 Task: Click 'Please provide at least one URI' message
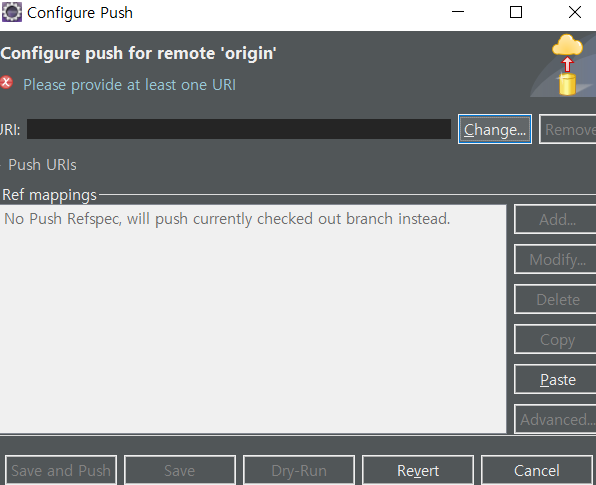pos(129,85)
